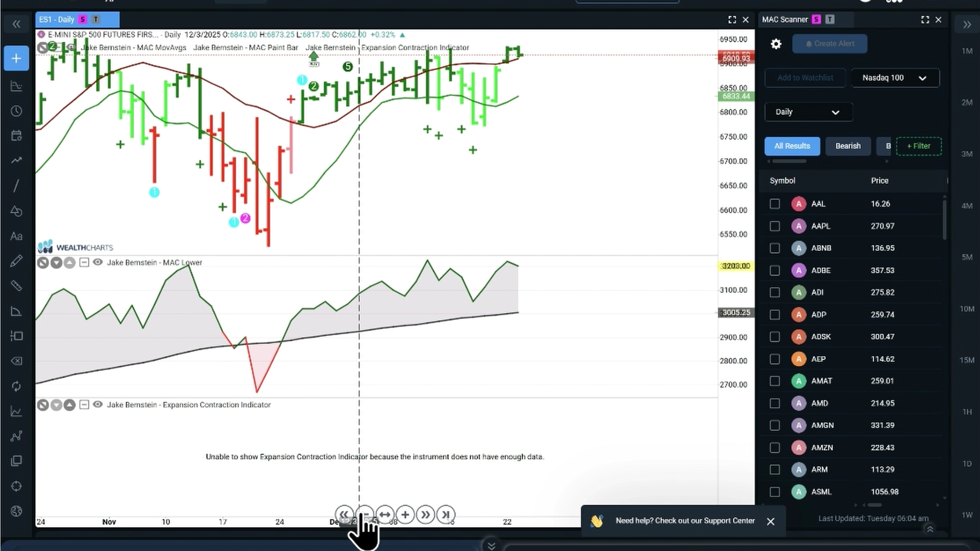Check the ABNB row checkbox
This screenshot has height=551, width=980.
[x=775, y=248]
